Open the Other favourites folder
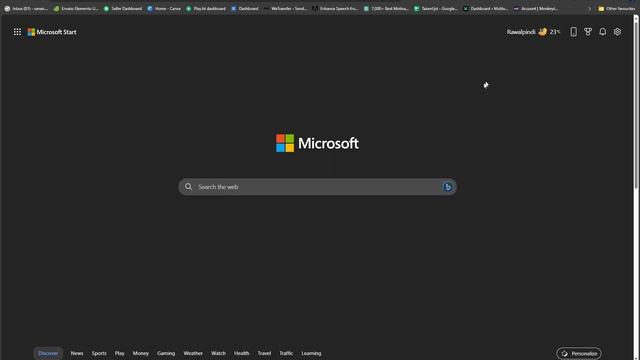 coord(617,9)
